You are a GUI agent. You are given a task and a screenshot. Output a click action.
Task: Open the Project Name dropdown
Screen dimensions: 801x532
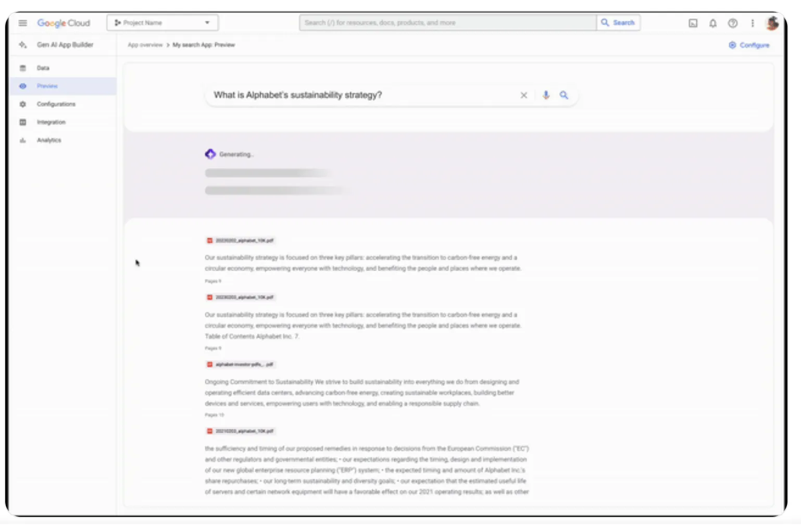tap(162, 23)
